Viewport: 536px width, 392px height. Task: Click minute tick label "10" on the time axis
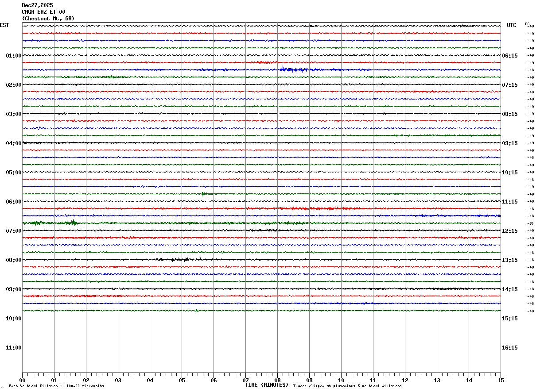tap(341, 380)
